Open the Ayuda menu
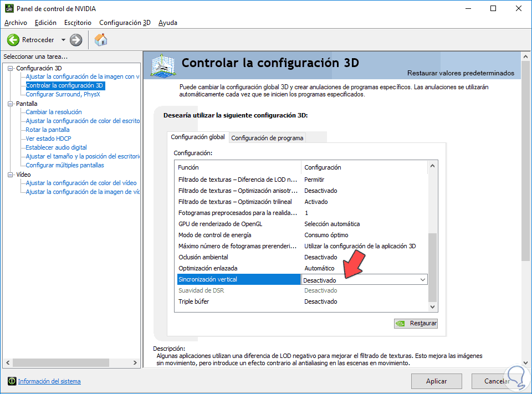The width and height of the screenshot is (532, 394). 167,23
